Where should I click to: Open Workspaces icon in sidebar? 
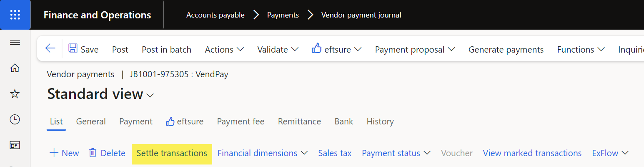click(15, 145)
